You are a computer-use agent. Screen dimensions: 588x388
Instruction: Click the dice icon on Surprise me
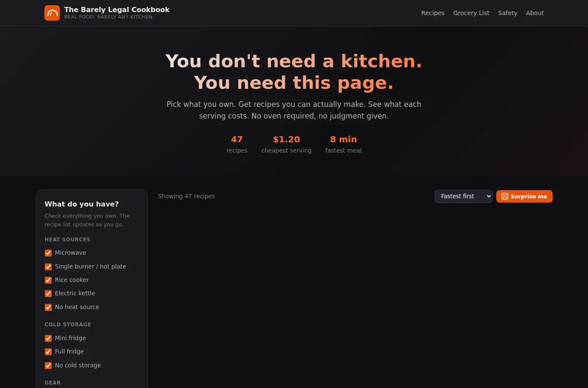click(505, 196)
